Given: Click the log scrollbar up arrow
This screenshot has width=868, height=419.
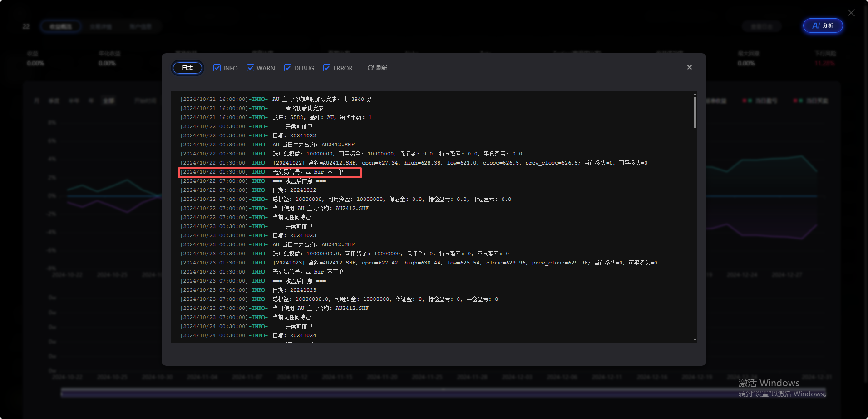Looking at the screenshot, I should 695,94.
